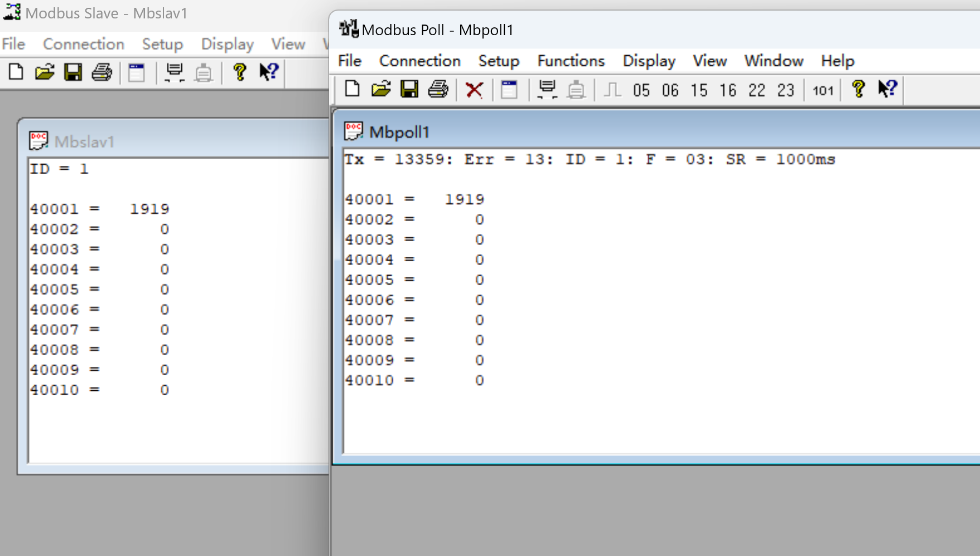This screenshot has width=980, height=556.
Task: Open Display menu in Modbus Slave
Action: pos(227,44)
